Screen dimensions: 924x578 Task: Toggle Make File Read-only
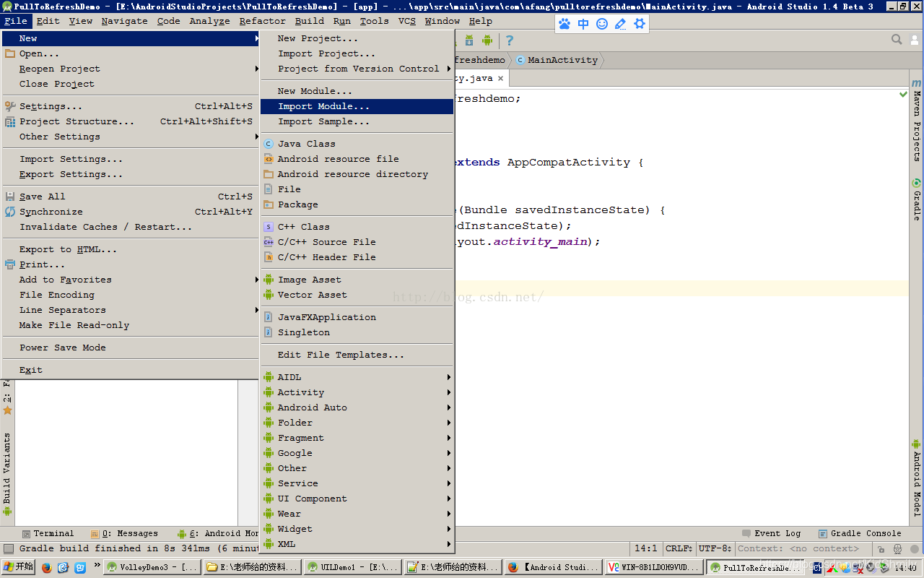[x=131, y=325]
